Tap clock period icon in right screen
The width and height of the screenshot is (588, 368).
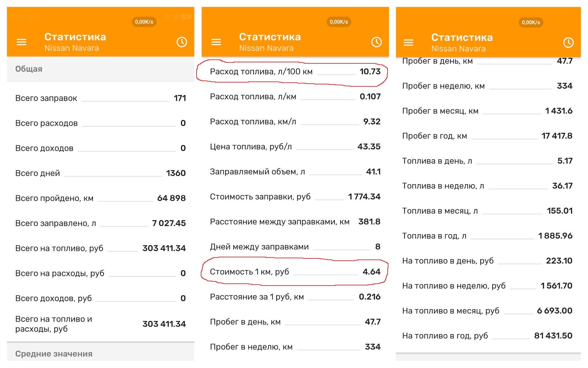569,43
